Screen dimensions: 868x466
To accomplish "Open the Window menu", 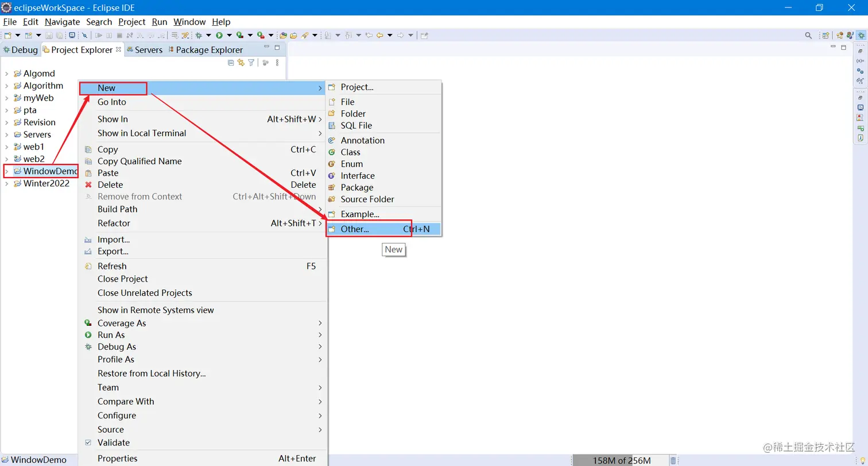I will [189, 22].
